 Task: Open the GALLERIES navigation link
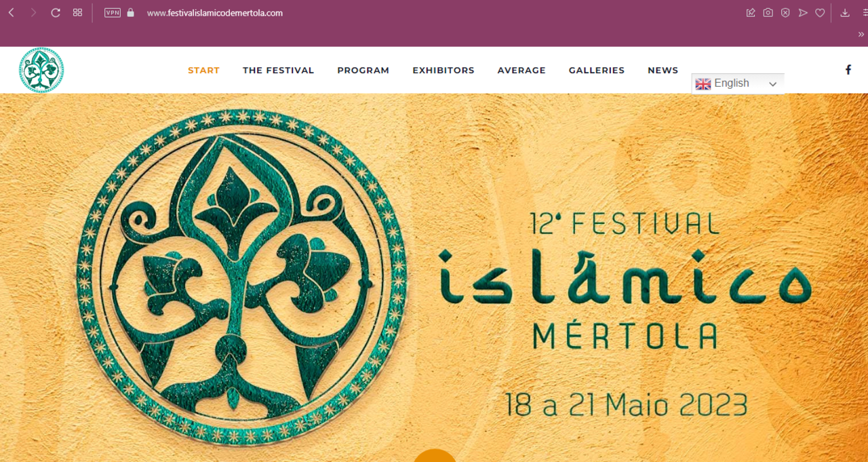coord(597,70)
